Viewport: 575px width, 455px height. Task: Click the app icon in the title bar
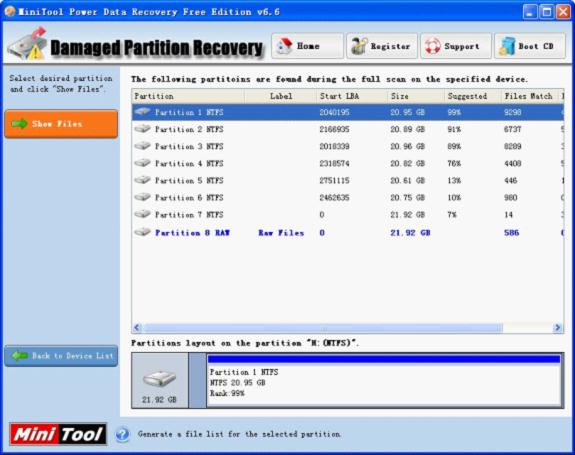10,12
